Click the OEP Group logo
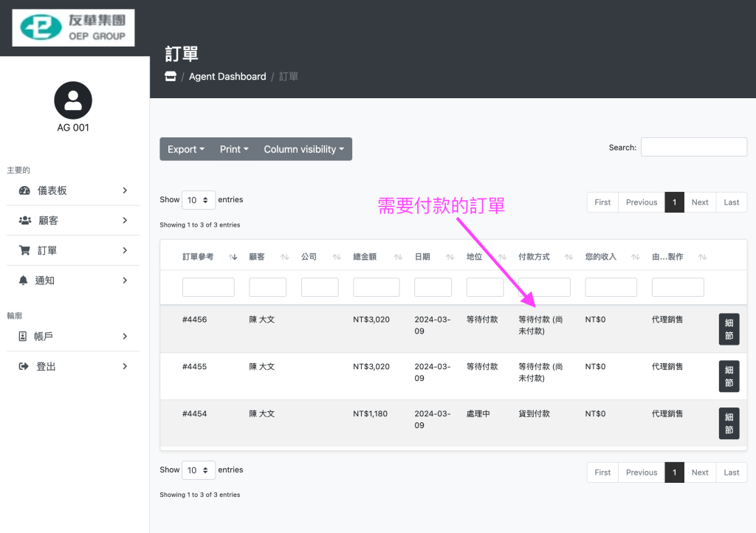The height and width of the screenshot is (533, 756). (73, 27)
